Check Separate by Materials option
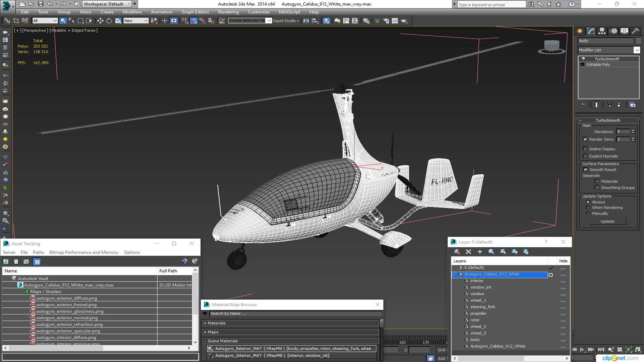The width and height of the screenshot is (644, 362). [597, 181]
